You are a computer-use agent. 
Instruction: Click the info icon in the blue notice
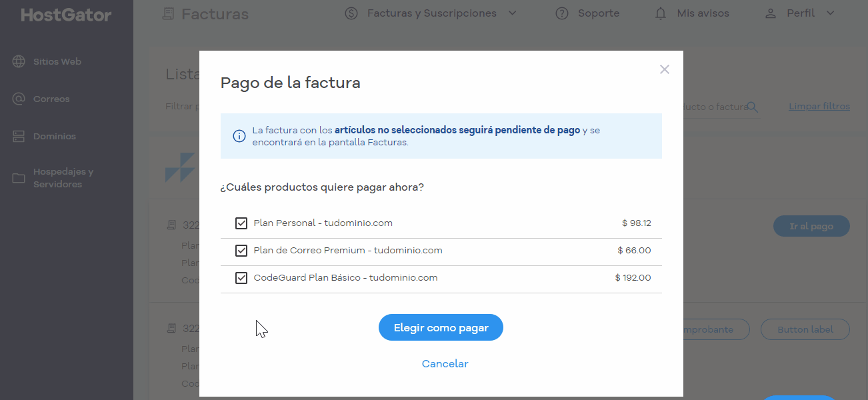pyautogui.click(x=239, y=136)
